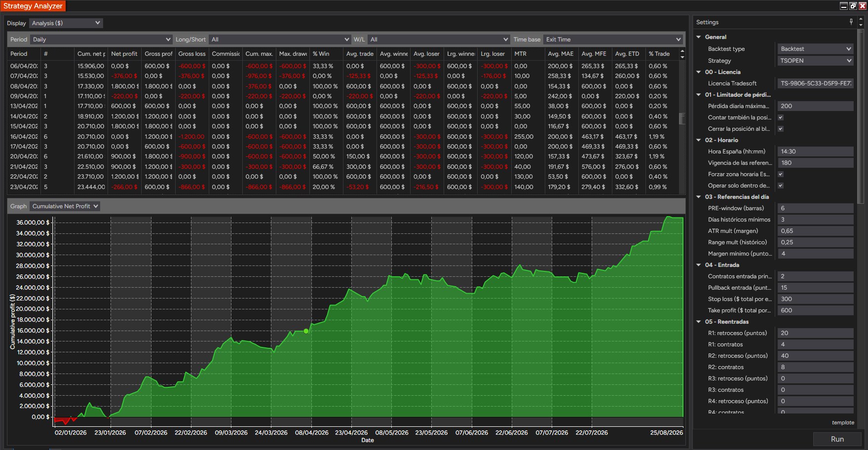The image size is (868, 450).
Task: Collapse the '05 - Reentradas' section
Action: [x=699, y=322]
